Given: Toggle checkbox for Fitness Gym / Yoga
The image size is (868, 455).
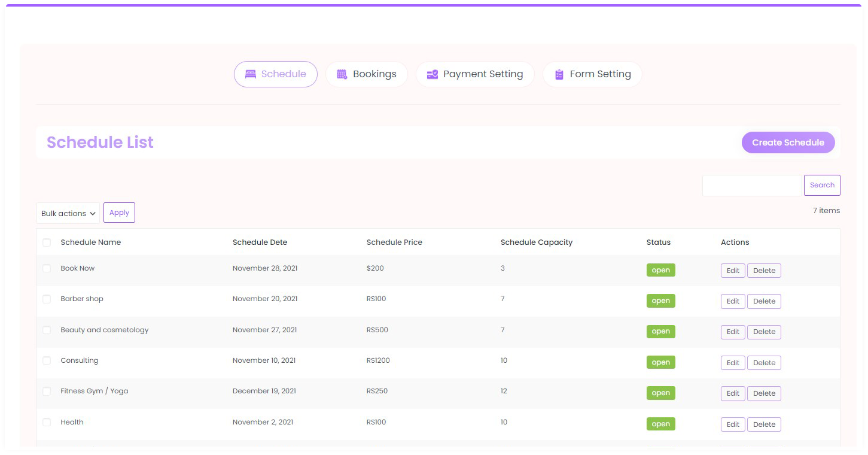Looking at the screenshot, I should [47, 392].
